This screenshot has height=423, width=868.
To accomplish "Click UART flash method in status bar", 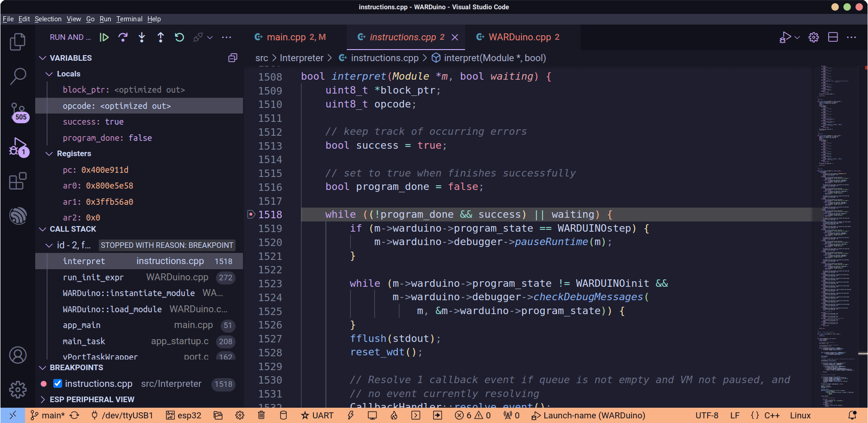I will pyautogui.click(x=317, y=416).
